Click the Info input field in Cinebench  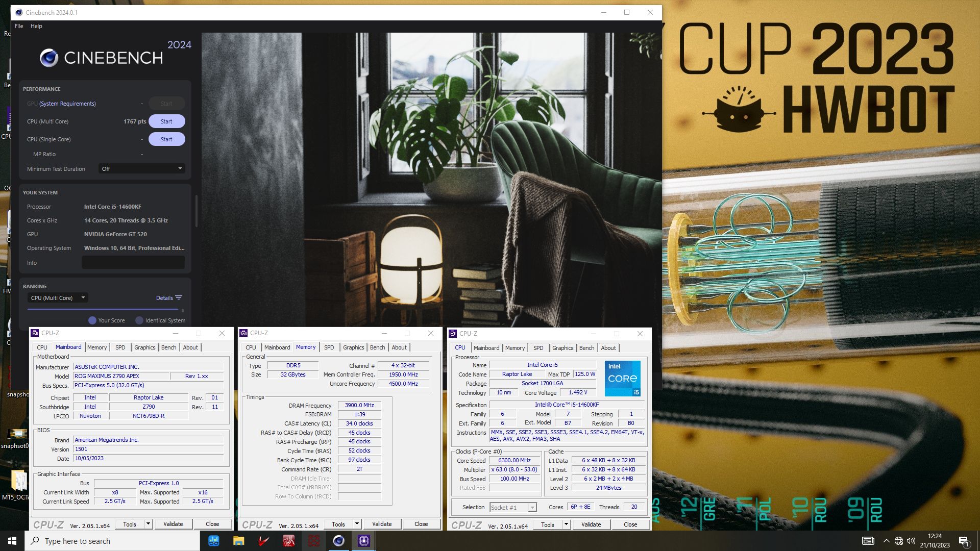[133, 263]
